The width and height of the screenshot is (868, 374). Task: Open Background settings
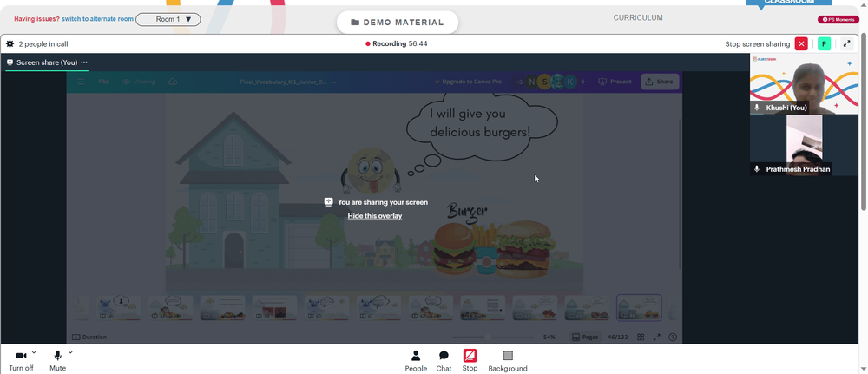[508, 361]
